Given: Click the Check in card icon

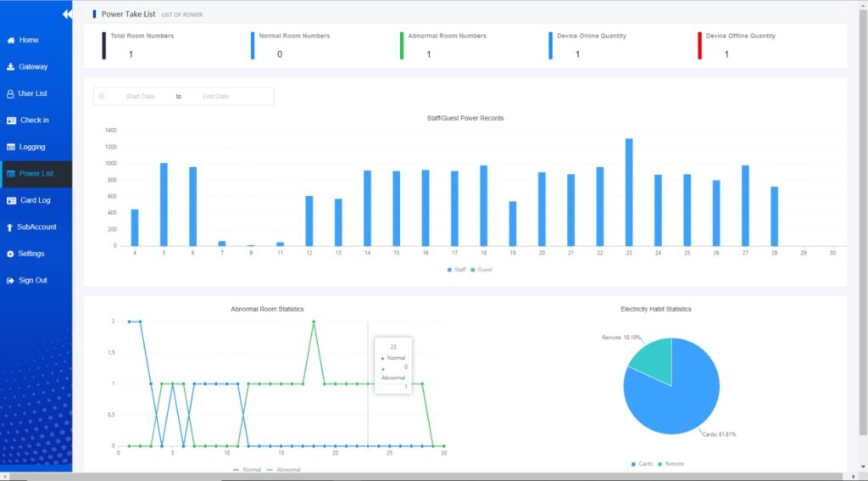Looking at the screenshot, I should (x=11, y=120).
